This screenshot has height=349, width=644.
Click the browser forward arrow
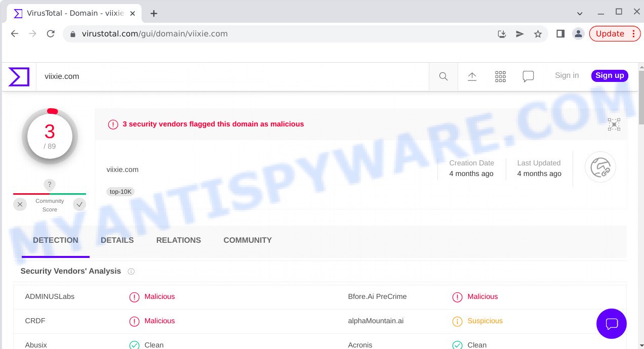tap(33, 34)
